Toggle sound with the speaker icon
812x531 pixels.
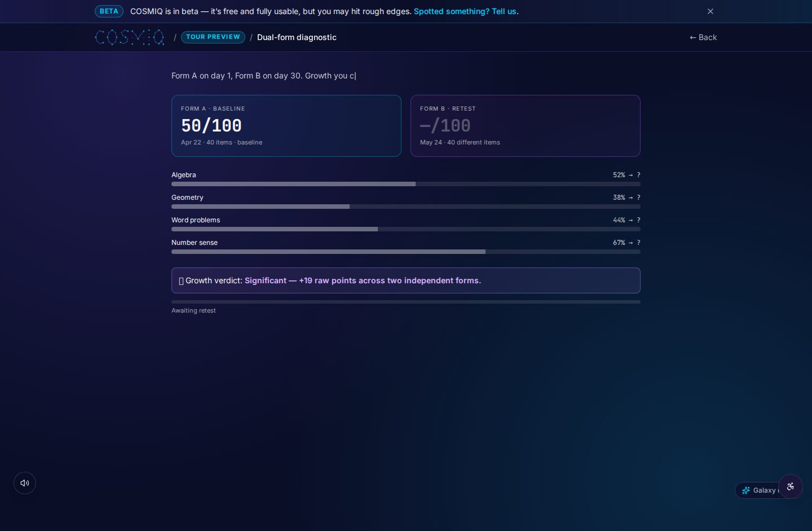pyautogui.click(x=25, y=483)
